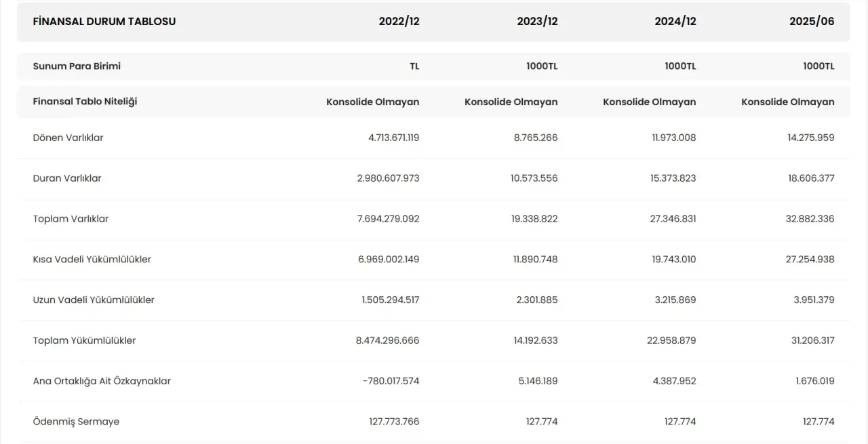Click the negative equity value -780.017.574

391,382
